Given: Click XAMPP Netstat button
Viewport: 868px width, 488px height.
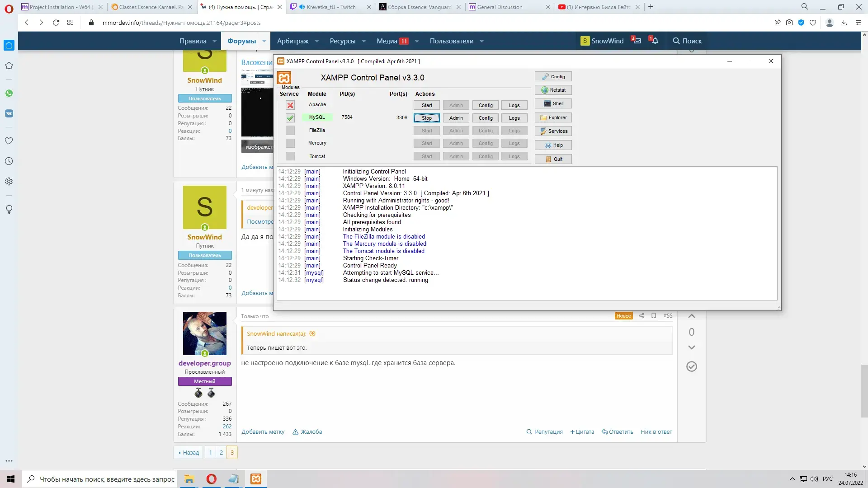Looking at the screenshot, I should [x=553, y=90].
